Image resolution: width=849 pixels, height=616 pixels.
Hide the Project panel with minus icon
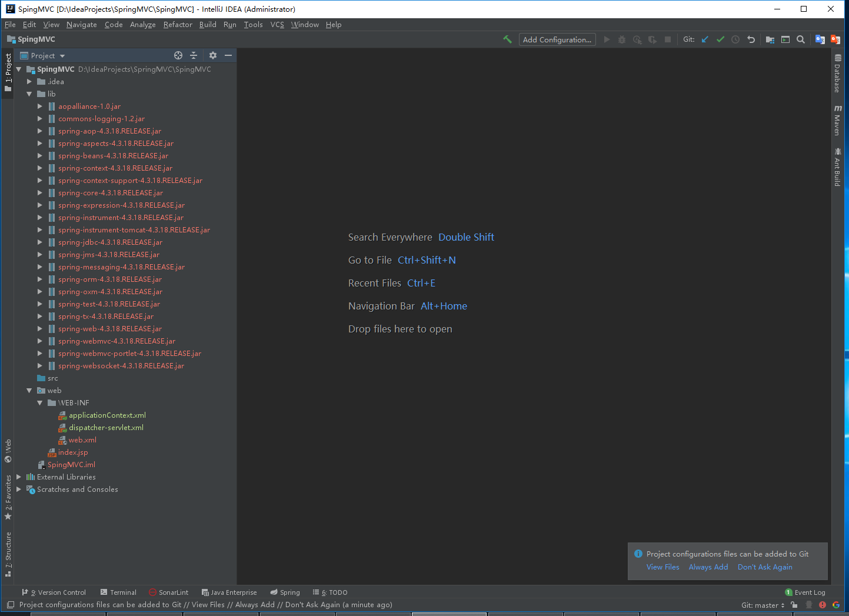click(x=228, y=55)
